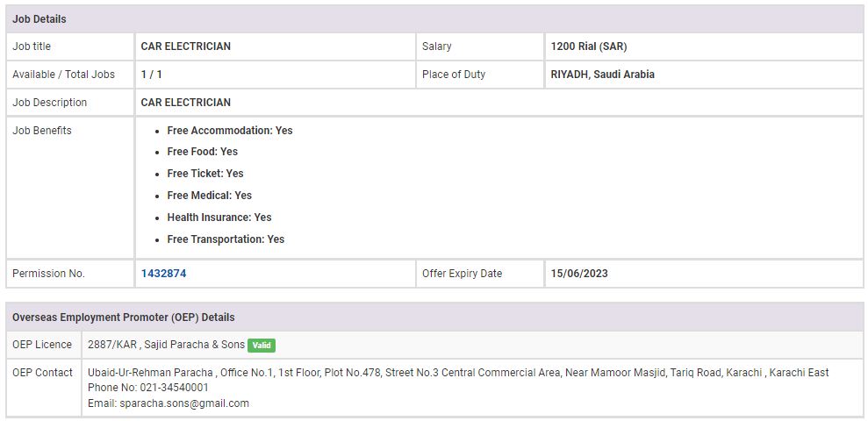Click the Free Accommodation benefit item

[230, 131]
